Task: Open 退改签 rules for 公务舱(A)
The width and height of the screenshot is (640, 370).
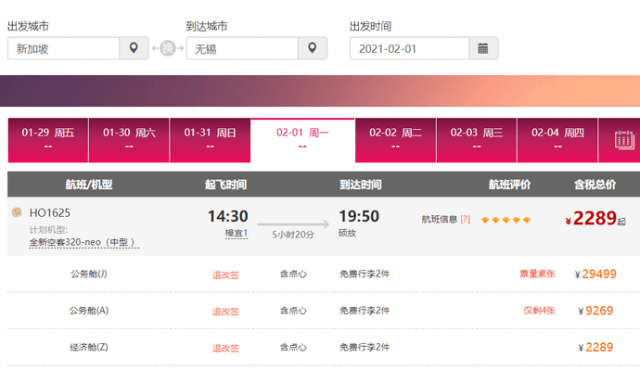Action: coord(225,312)
